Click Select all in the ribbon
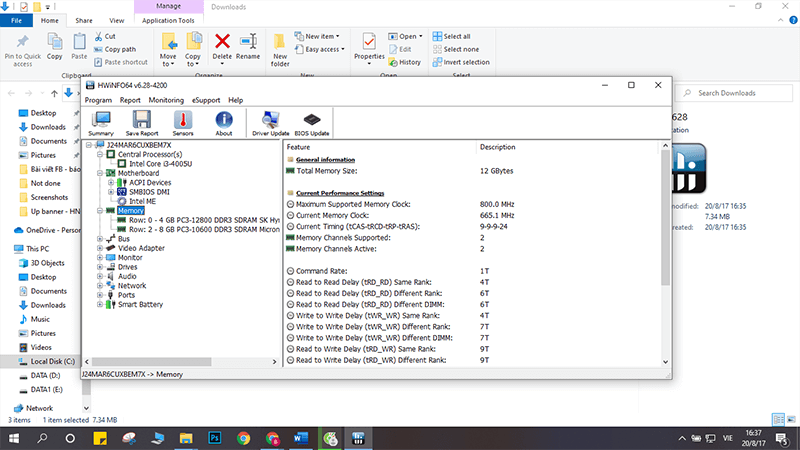The width and height of the screenshot is (800, 450). coord(452,36)
